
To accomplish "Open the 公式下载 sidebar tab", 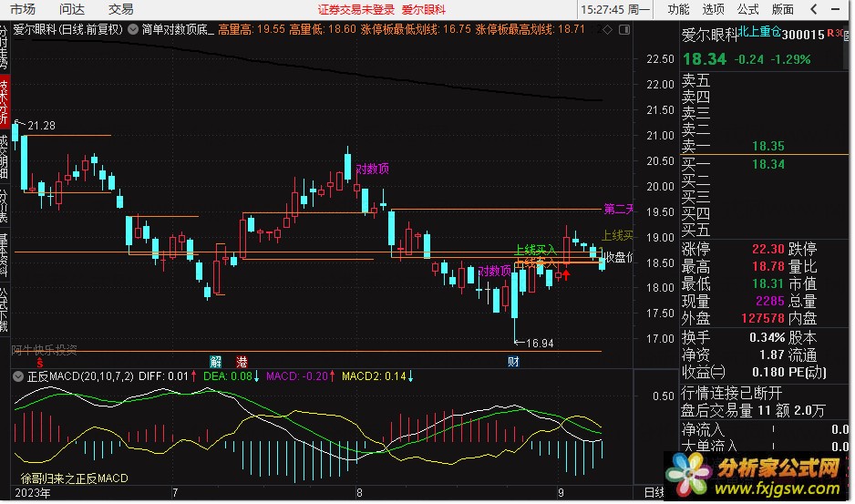I will (5, 309).
